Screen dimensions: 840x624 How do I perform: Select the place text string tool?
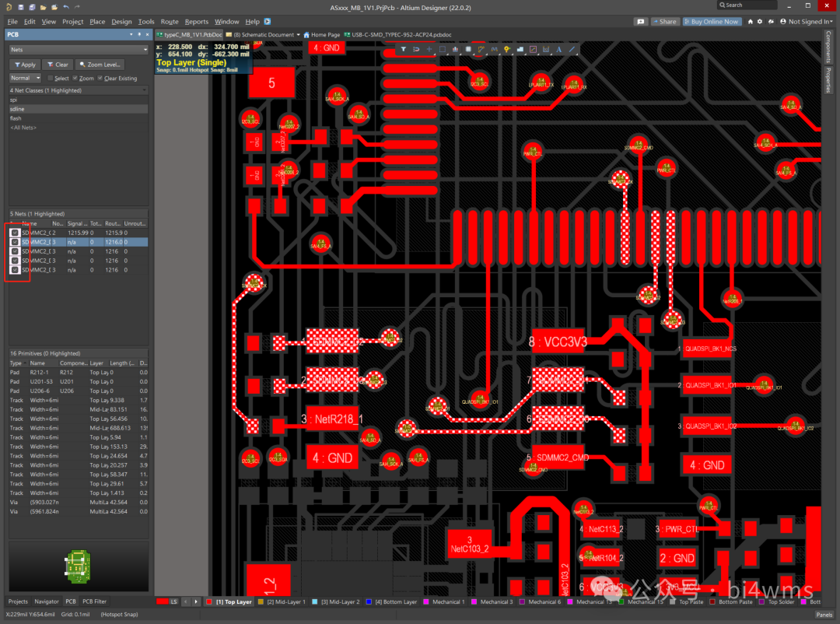click(x=558, y=50)
